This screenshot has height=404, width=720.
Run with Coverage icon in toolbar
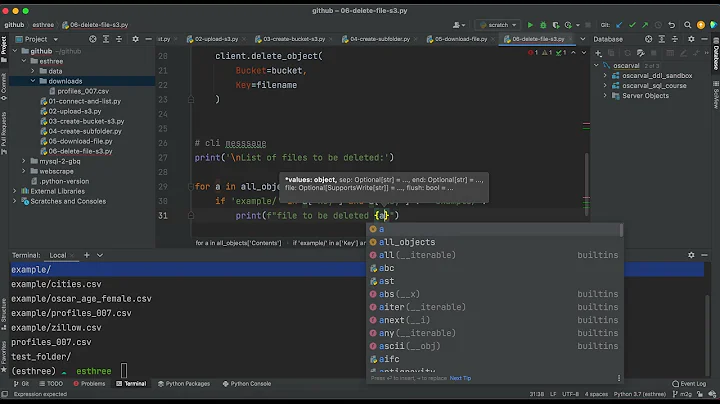pos(556,25)
